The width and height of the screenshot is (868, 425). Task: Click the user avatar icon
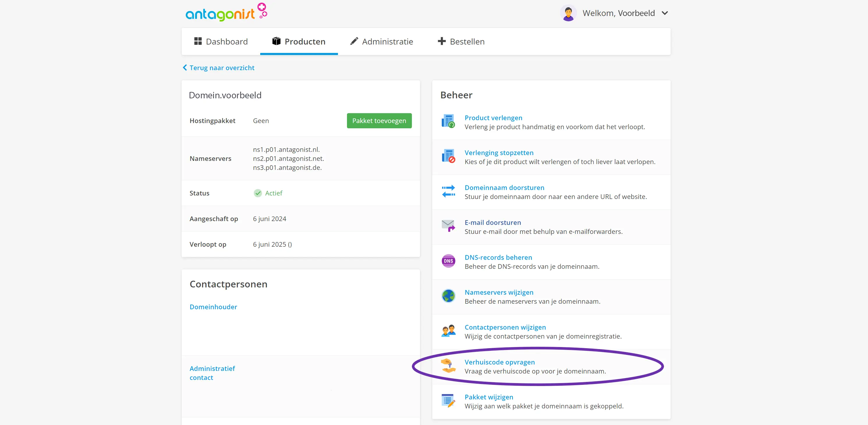[x=568, y=13]
